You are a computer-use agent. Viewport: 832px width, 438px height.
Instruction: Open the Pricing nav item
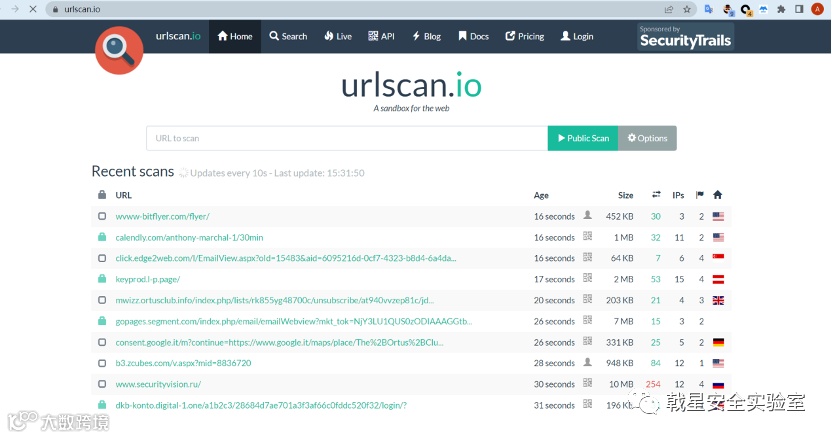click(525, 36)
